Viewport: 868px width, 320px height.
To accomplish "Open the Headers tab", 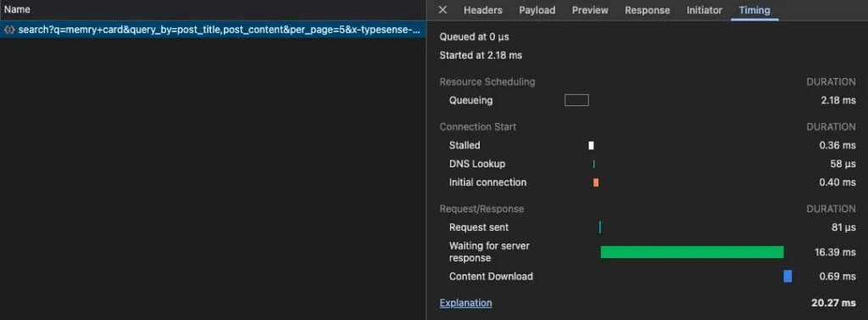I will click(x=482, y=10).
